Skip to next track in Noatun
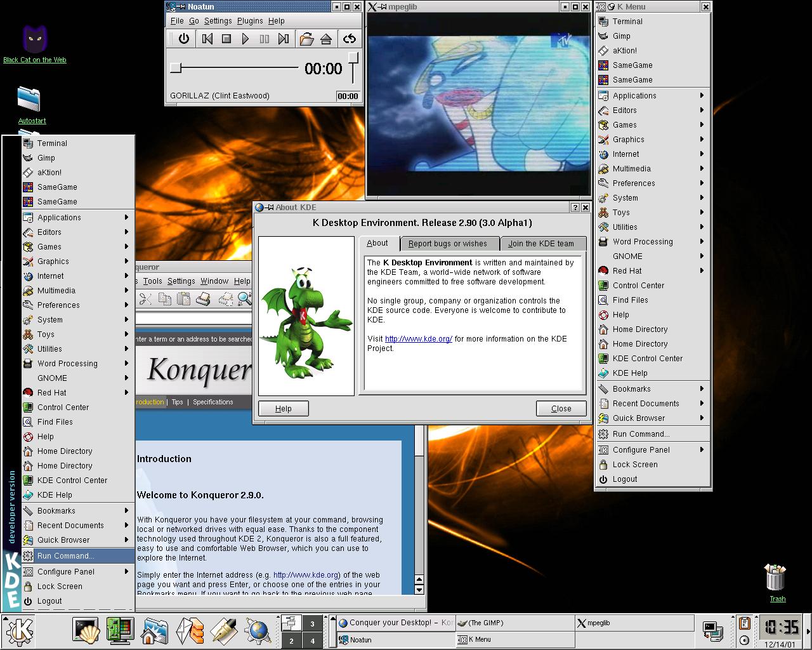The height and width of the screenshot is (650, 812). pos(284,39)
